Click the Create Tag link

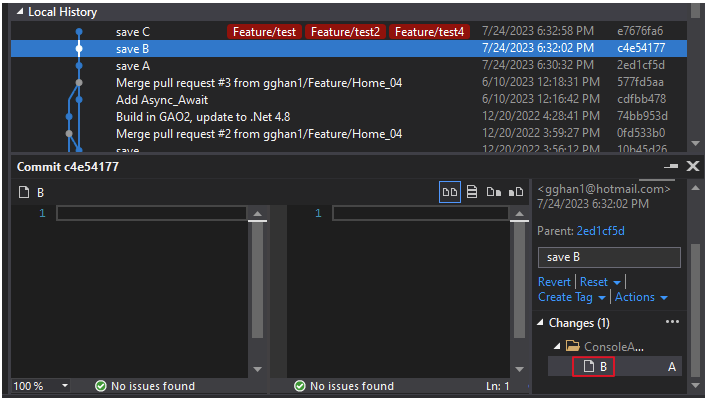[x=565, y=297]
